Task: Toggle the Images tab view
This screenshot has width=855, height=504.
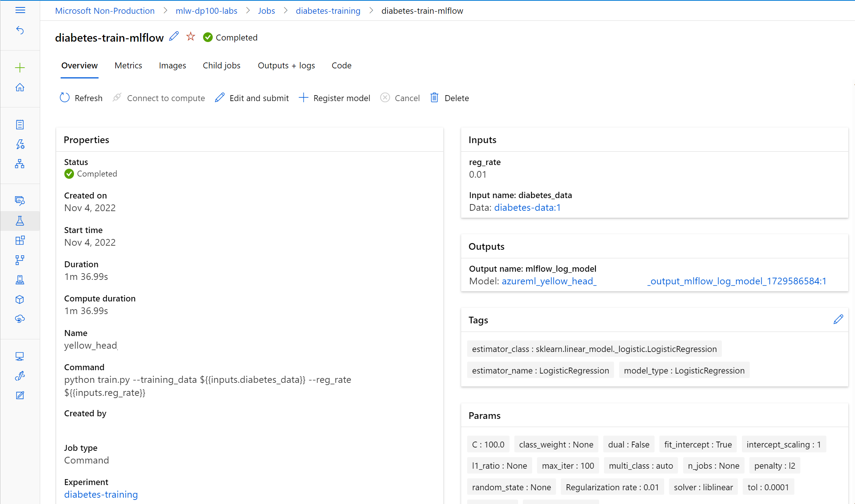Action: [172, 65]
